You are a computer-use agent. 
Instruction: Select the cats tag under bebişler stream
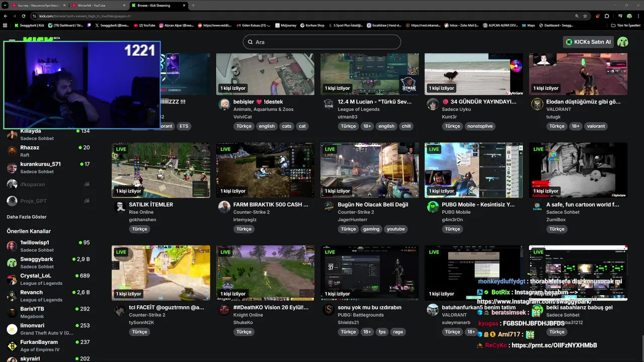[287, 126]
